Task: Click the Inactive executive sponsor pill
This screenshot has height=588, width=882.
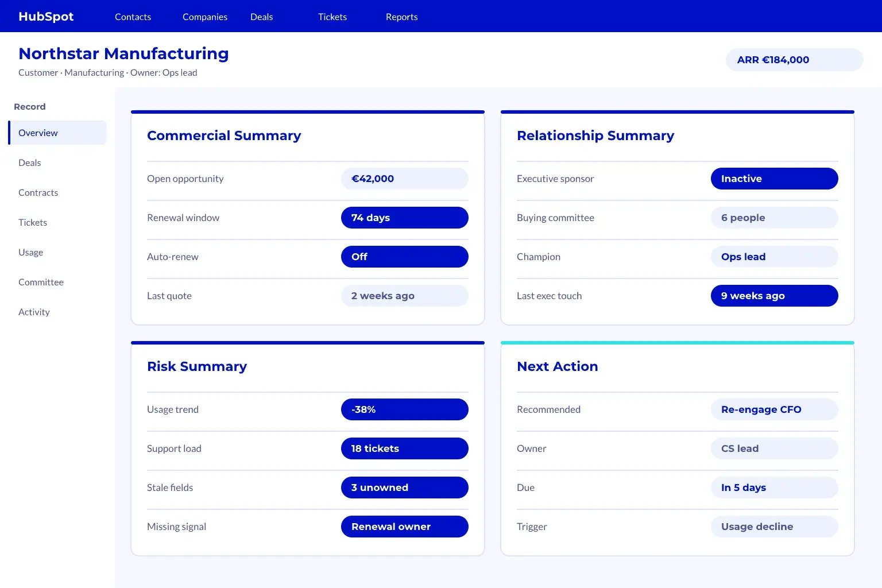Action: [775, 179]
